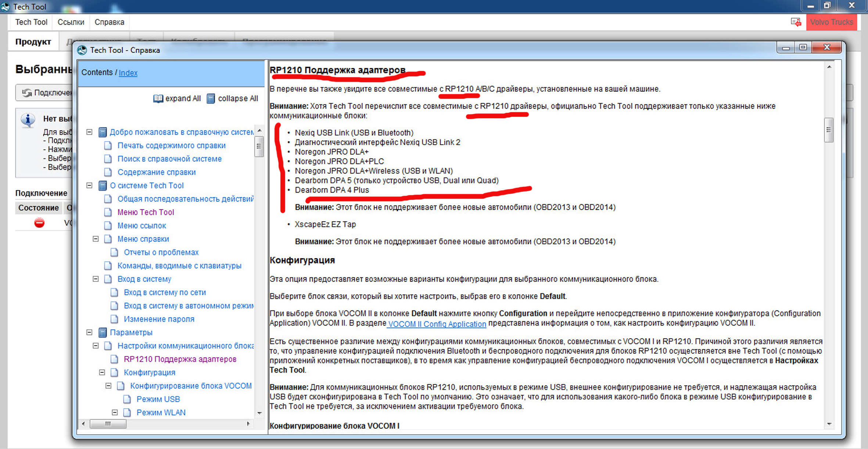Collapse the Конфигурирование блока VOCOM node
The image size is (868, 449).
coord(108,386)
